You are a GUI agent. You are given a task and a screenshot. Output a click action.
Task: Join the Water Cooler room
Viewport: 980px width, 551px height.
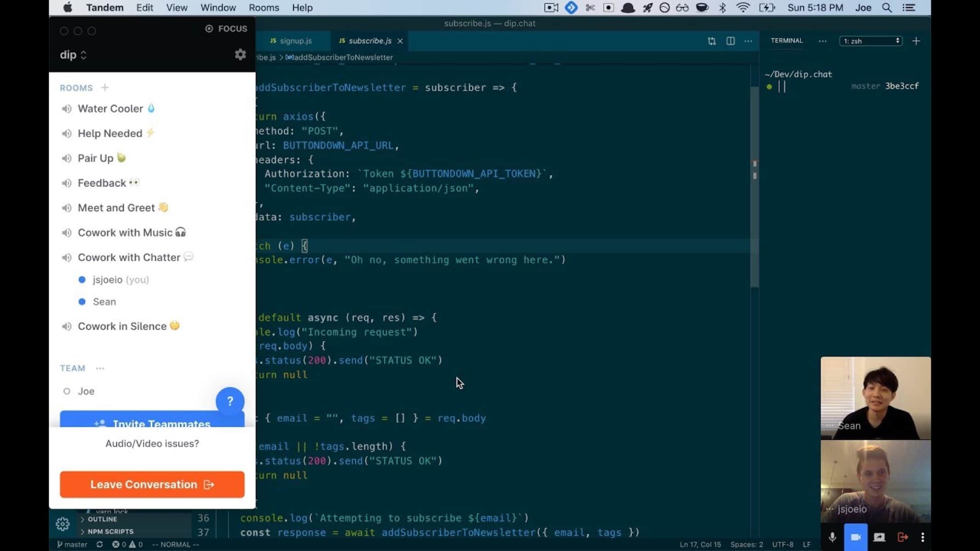[110, 108]
